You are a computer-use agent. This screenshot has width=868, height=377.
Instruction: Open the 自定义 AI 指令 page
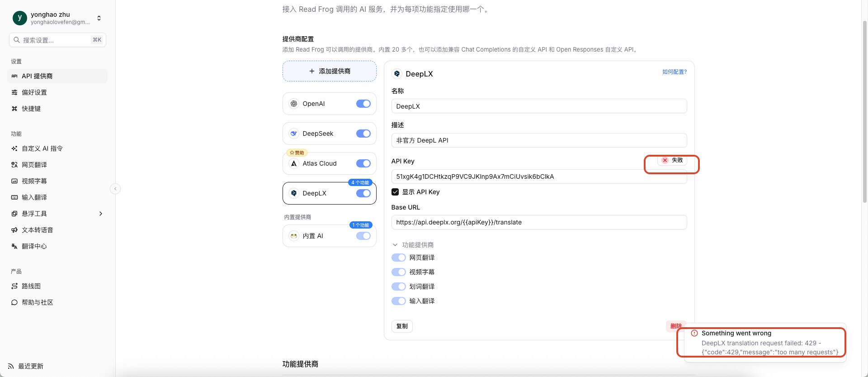pos(58,148)
